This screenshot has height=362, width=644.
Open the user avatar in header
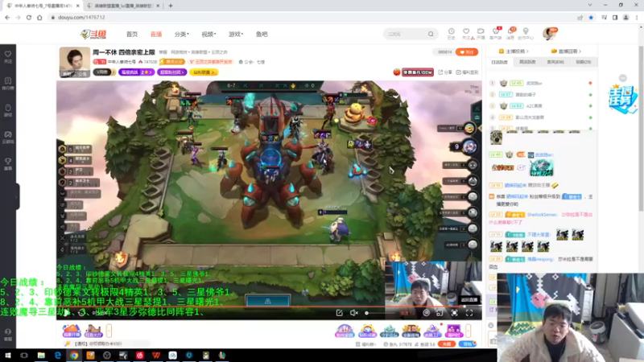(x=549, y=34)
